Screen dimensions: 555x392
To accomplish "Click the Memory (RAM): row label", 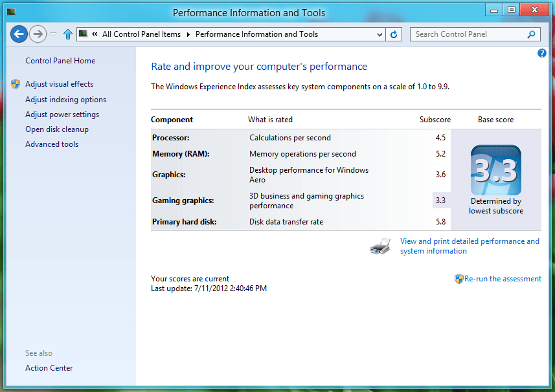I will (181, 154).
